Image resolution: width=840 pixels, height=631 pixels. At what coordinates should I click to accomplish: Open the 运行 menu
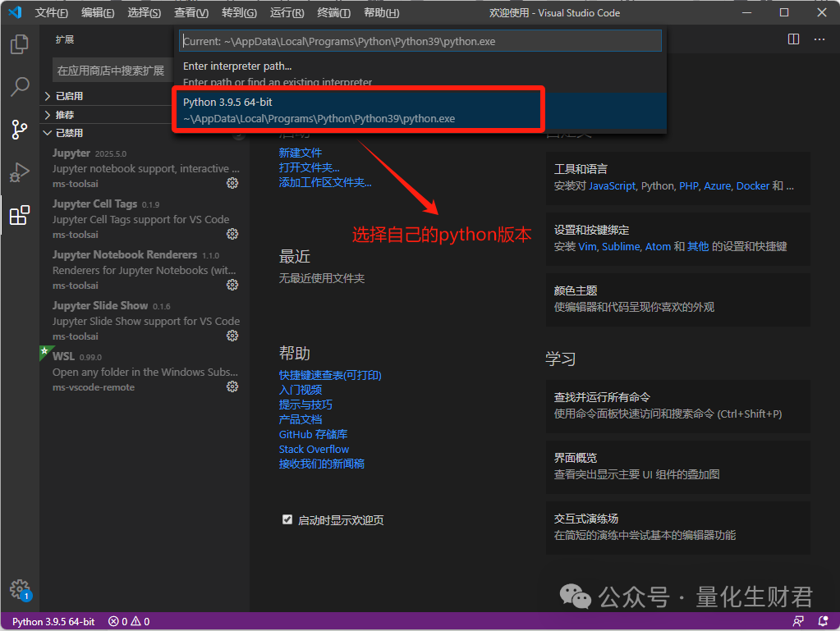(286, 12)
